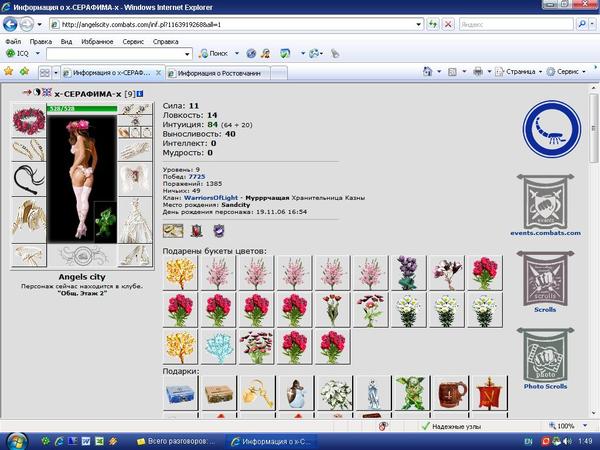Open the Quick Tabs grid icon
Image resolution: width=600 pixels, height=450 pixels.
[x=45, y=73]
